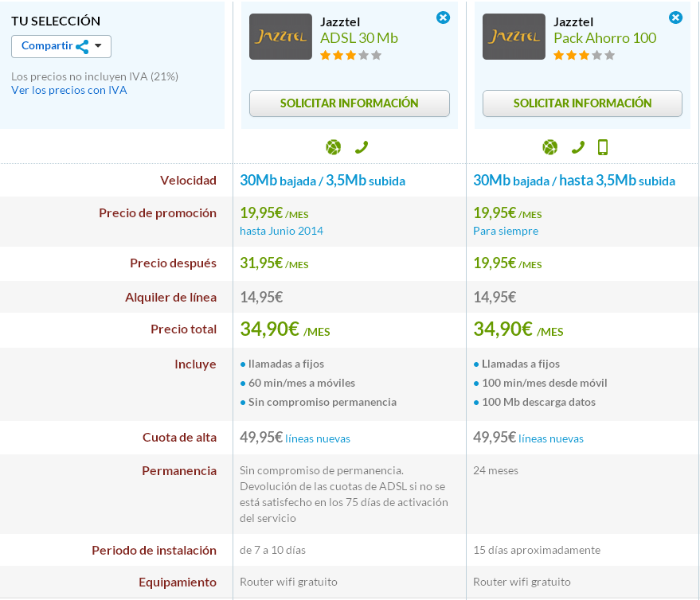
Task: Click the 'TU SELECCIÓN' heading
Action: (56, 21)
